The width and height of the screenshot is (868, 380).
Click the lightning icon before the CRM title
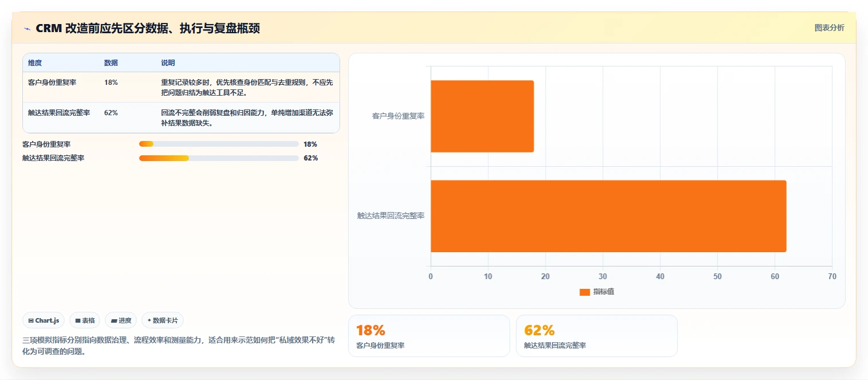click(27, 28)
